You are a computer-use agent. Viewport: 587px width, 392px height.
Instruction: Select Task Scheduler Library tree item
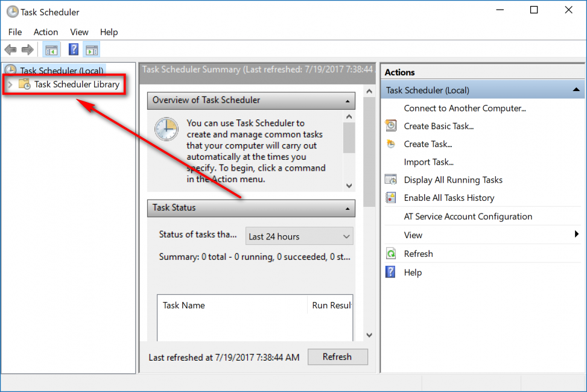point(77,84)
